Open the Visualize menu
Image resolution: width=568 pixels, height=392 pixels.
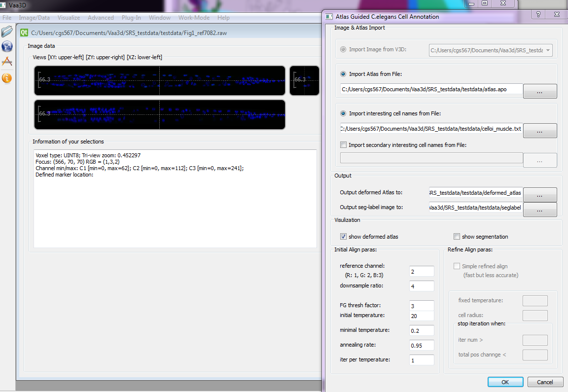tap(69, 18)
